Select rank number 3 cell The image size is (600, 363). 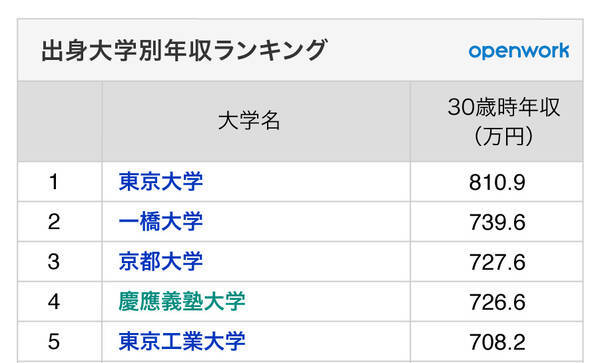pyautogui.click(x=54, y=262)
